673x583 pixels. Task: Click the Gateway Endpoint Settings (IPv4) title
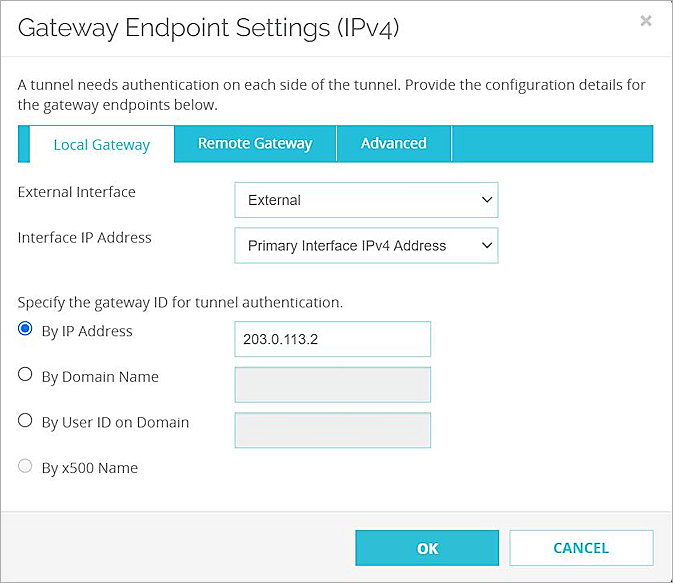[209, 28]
